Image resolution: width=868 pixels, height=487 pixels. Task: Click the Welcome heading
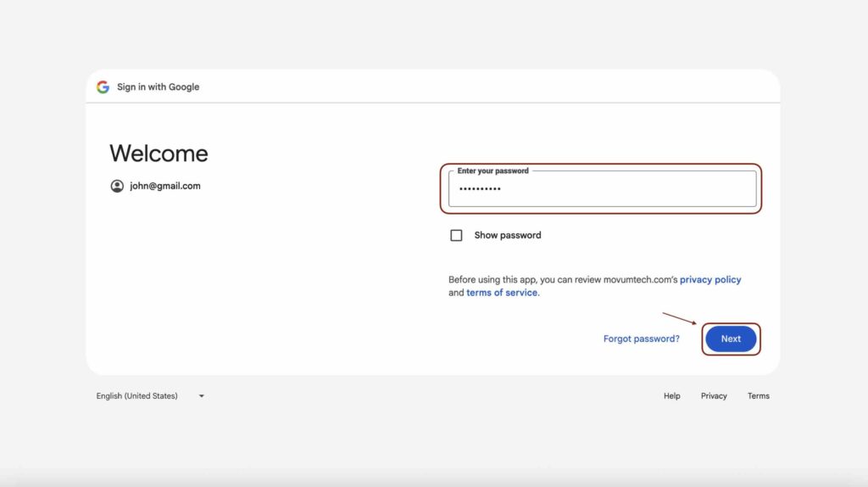click(x=159, y=154)
